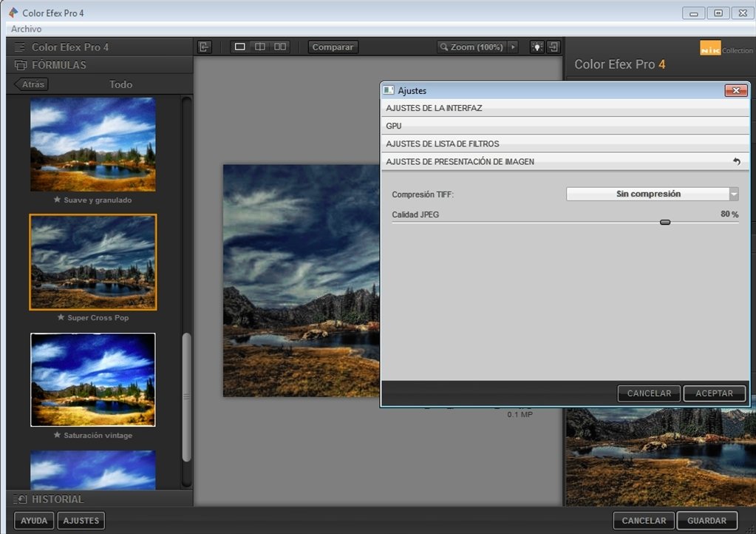The height and width of the screenshot is (534, 756).
Task: Click the Color Efex Pro 4 app title icon
Action: [13, 13]
